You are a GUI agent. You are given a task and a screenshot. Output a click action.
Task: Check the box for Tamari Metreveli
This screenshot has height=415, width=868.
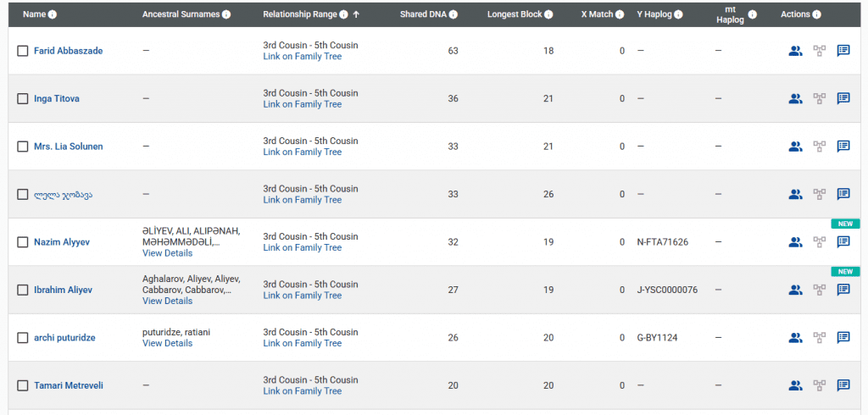23,385
